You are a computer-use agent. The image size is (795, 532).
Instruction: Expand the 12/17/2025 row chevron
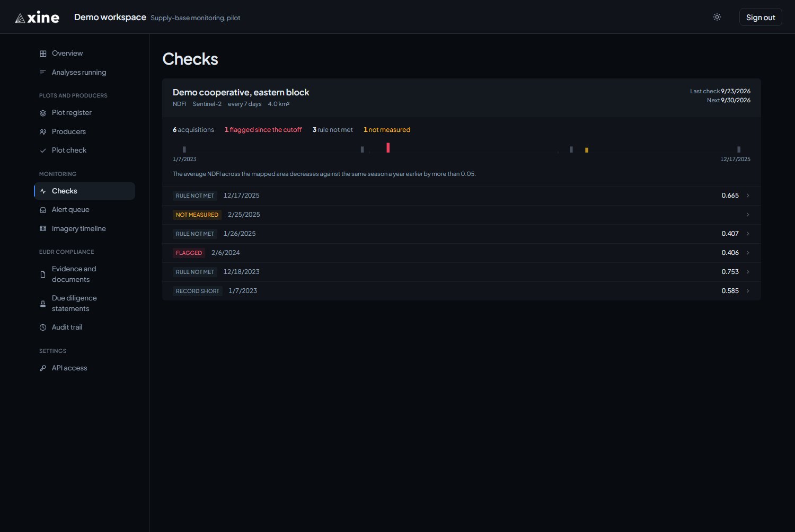click(748, 196)
